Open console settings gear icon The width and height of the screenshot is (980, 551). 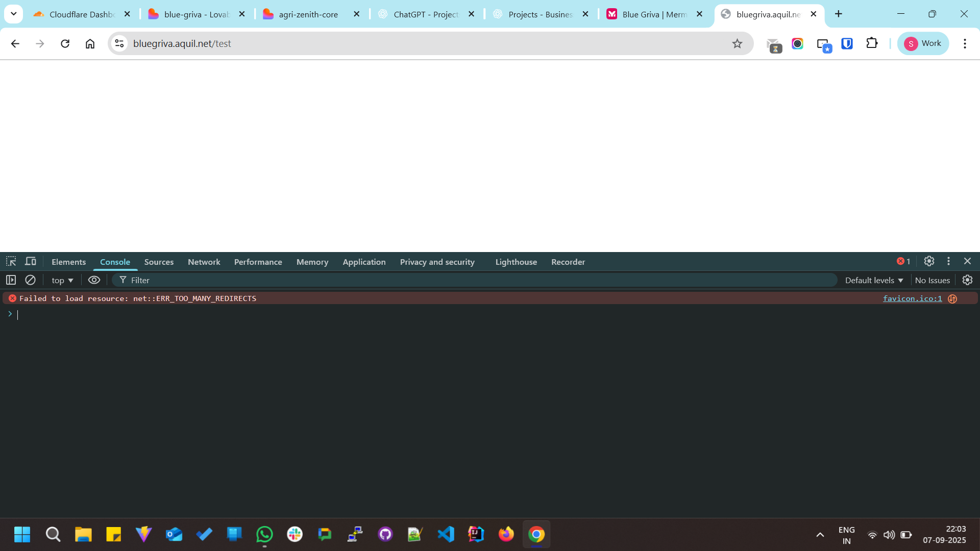tap(967, 280)
